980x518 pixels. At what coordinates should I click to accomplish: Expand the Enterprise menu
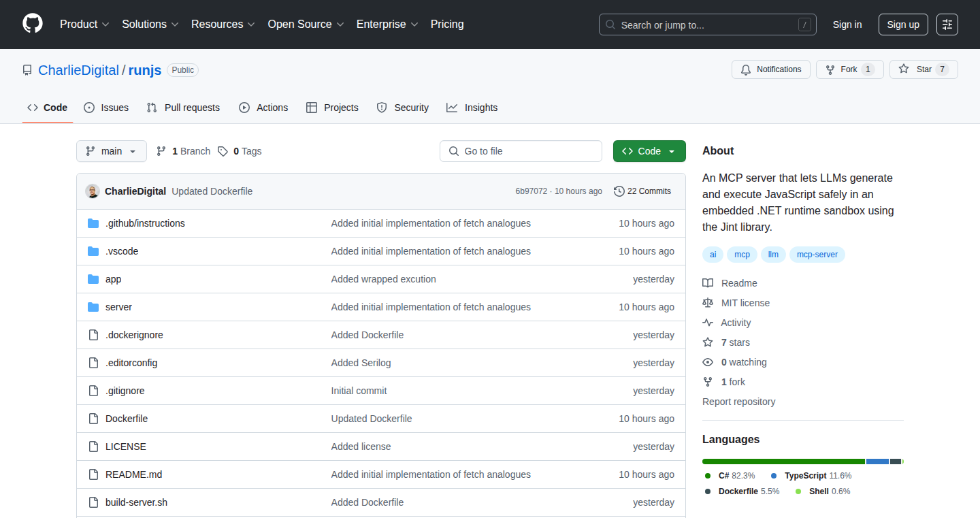pyautogui.click(x=387, y=25)
